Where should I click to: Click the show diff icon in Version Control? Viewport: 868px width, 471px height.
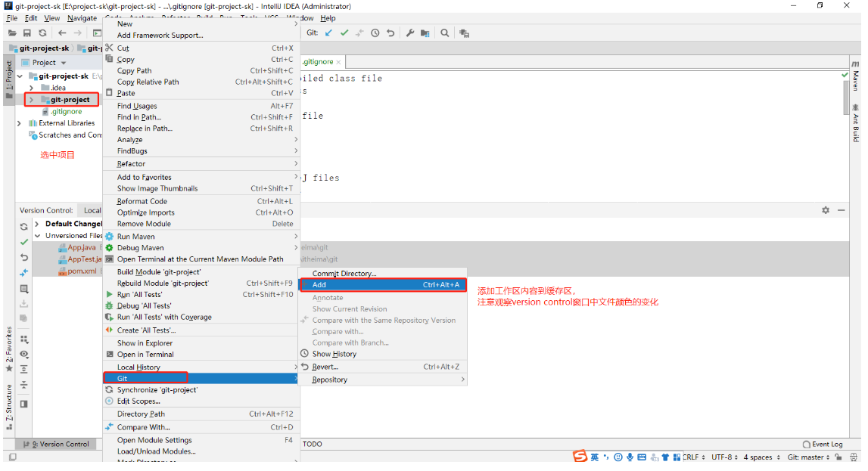pyautogui.click(x=23, y=273)
